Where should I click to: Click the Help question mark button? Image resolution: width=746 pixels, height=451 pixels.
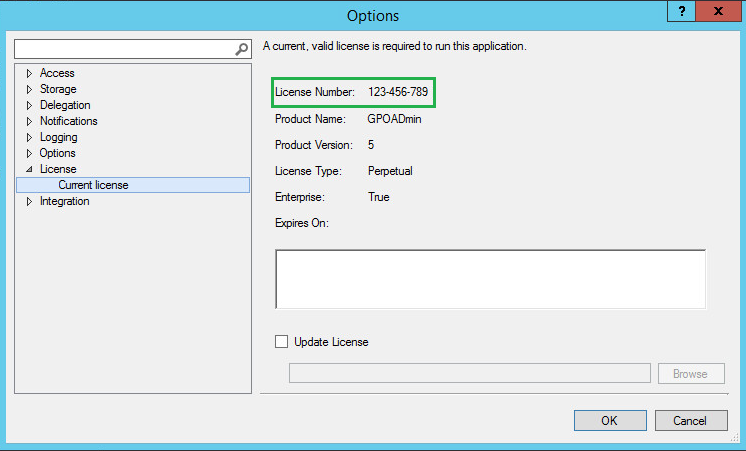tap(680, 10)
